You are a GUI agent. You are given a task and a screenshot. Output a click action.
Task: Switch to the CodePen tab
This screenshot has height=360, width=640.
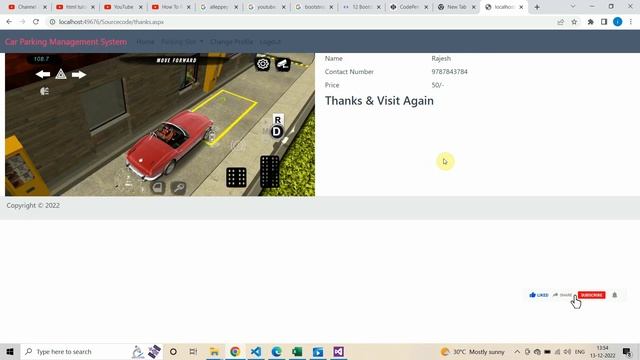(x=409, y=7)
